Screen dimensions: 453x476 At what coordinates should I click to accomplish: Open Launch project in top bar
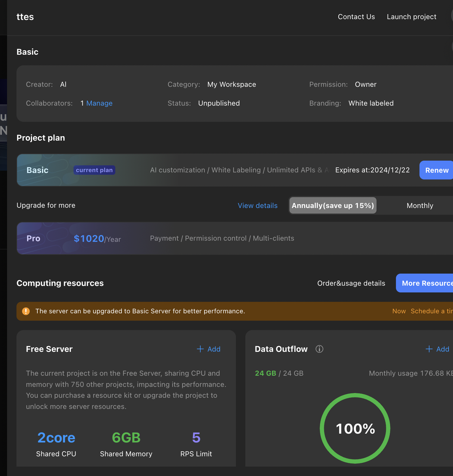[412, 17]
